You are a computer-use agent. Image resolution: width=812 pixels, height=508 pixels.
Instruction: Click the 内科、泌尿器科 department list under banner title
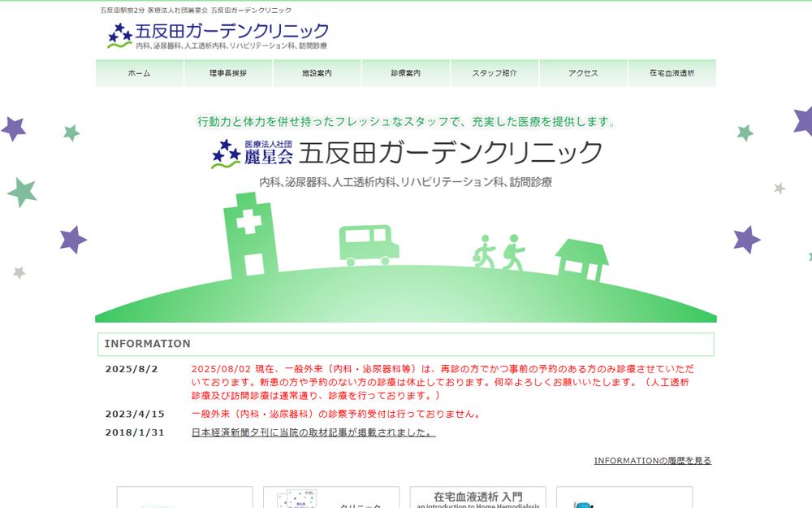tap(405, 182)
